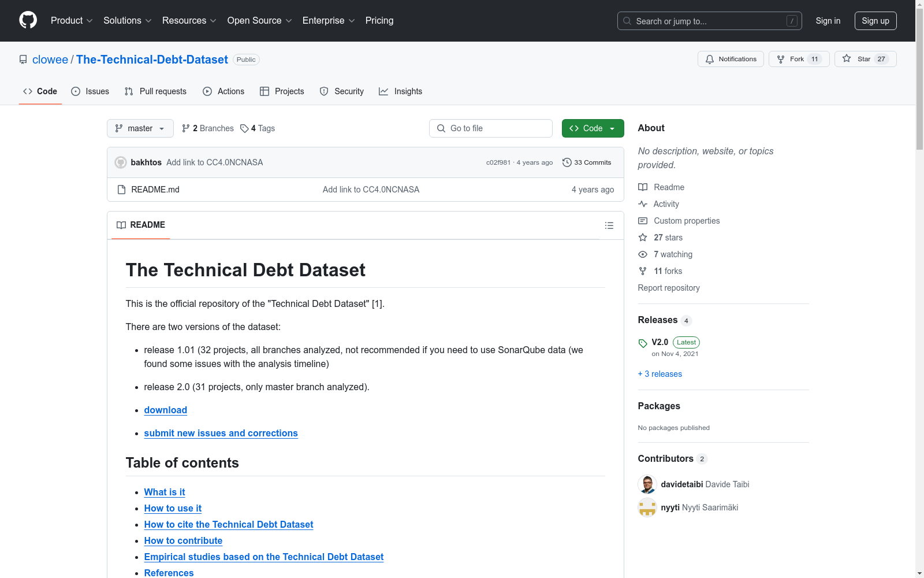Click the Releases heading link

(658, 320)
